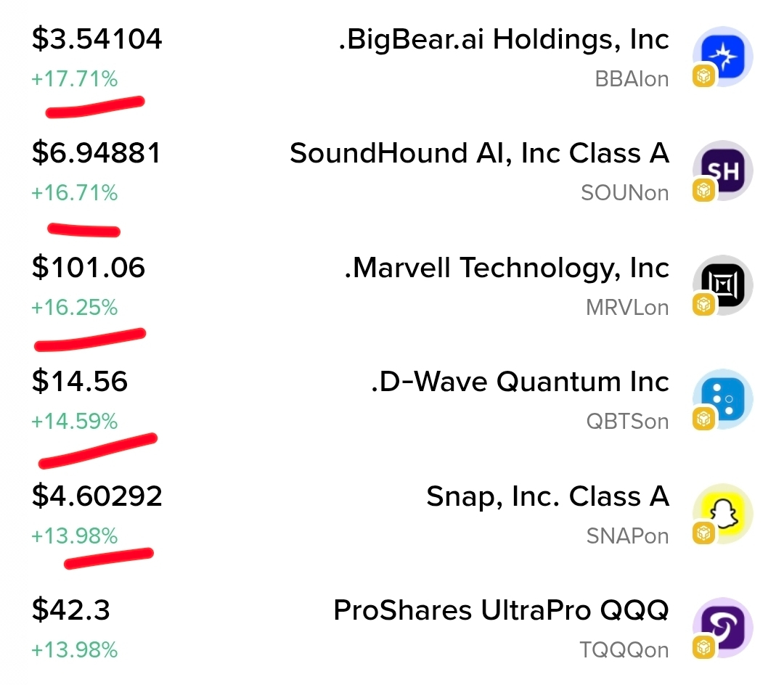The height and width of the screenshot is (685, 784).
Task: Tap the $101.06 Marvell price
Action: coord(89,267)
